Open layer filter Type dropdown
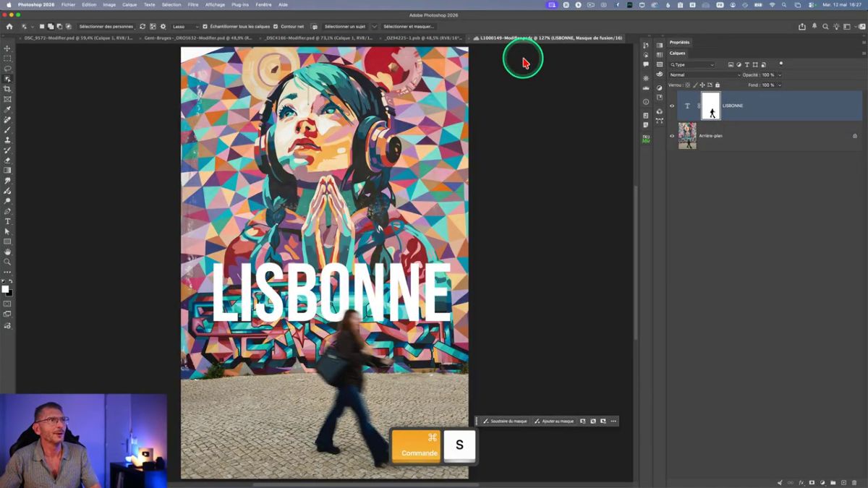The width and height of the screenshot is (868, 488). click(x=692, y=65)
